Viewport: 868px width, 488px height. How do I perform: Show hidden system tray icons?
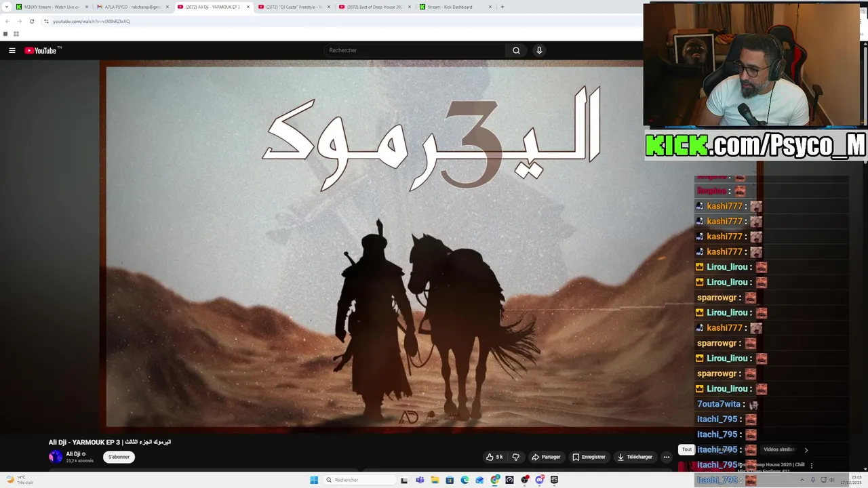point(802,480)
